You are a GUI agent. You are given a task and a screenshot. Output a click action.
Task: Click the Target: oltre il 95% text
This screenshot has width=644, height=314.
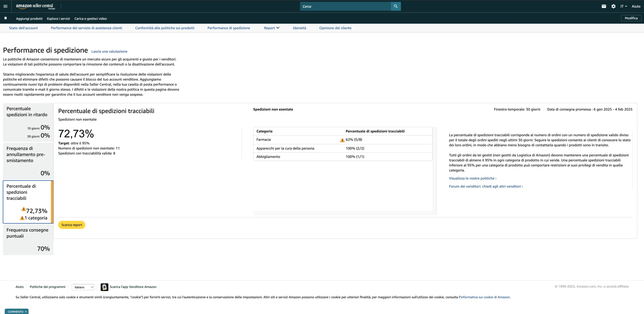pyautogui.click(x=74, y=143)
